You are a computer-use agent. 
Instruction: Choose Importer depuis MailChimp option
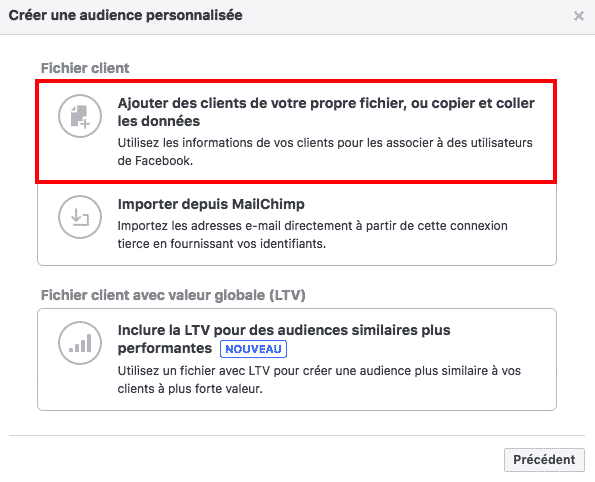pyautogui.click(x=297, y=224)
